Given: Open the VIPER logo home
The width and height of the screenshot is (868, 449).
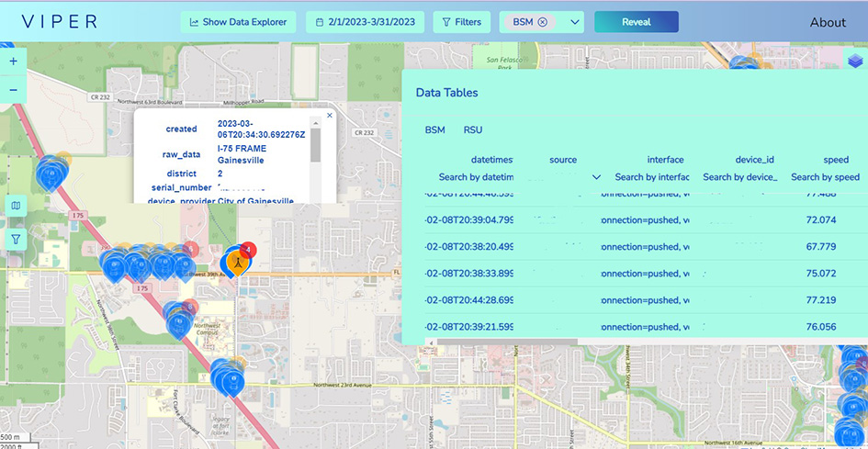Looking at the screenshot, I should [x=59, y=22].
